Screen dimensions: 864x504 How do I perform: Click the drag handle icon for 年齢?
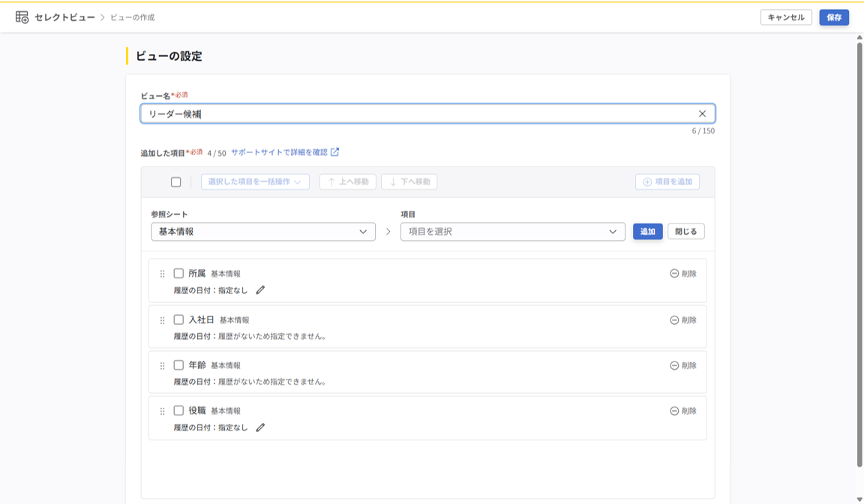point(162,366)
